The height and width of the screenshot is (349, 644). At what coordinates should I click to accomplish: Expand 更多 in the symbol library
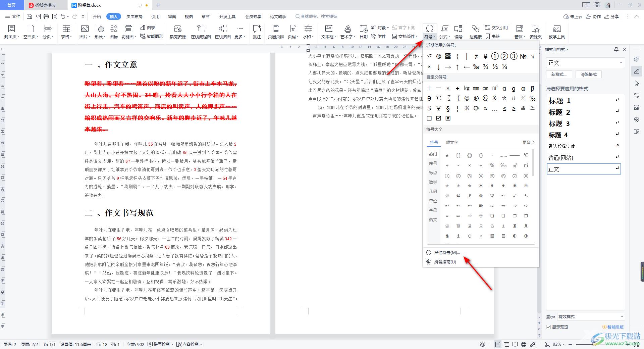528,142
